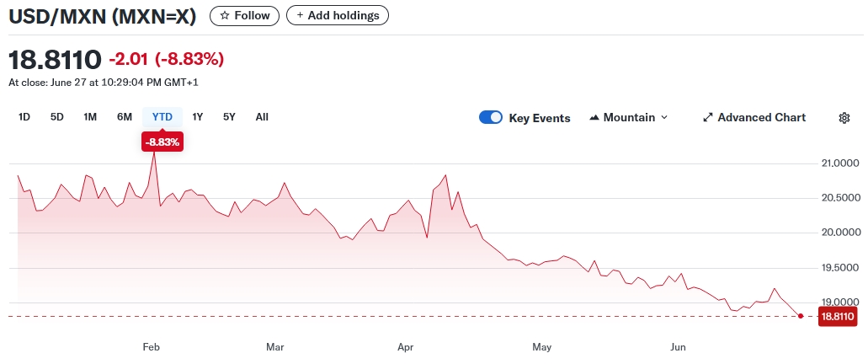Open the Advanced Chart view
868x364 pixels.
(x=754, y=117)
